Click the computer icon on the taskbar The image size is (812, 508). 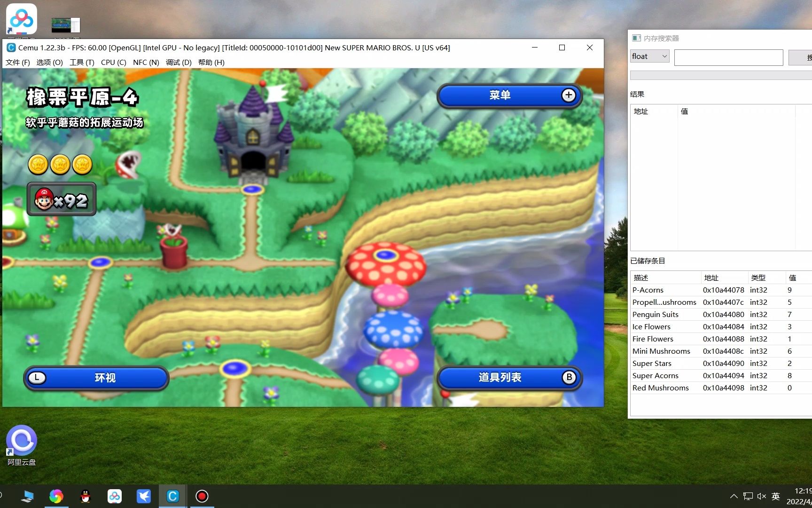point(28,496)
